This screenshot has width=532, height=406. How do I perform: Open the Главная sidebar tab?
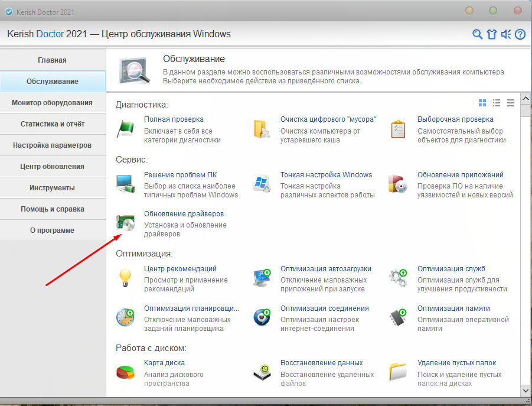pyautogui.click(x=53, y=60)
